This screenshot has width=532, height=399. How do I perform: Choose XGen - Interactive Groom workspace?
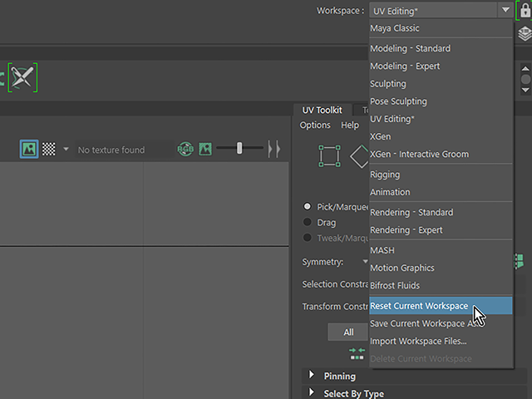(441, 155)
